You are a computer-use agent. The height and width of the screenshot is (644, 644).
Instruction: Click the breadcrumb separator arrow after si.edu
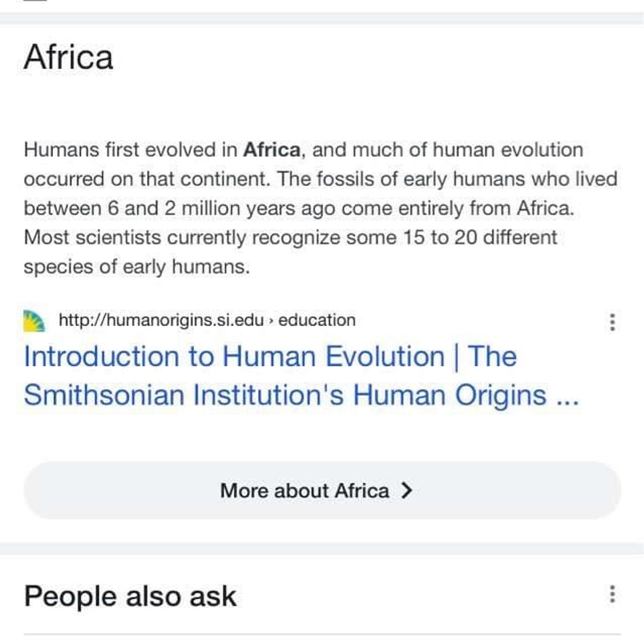pos(271,321)
